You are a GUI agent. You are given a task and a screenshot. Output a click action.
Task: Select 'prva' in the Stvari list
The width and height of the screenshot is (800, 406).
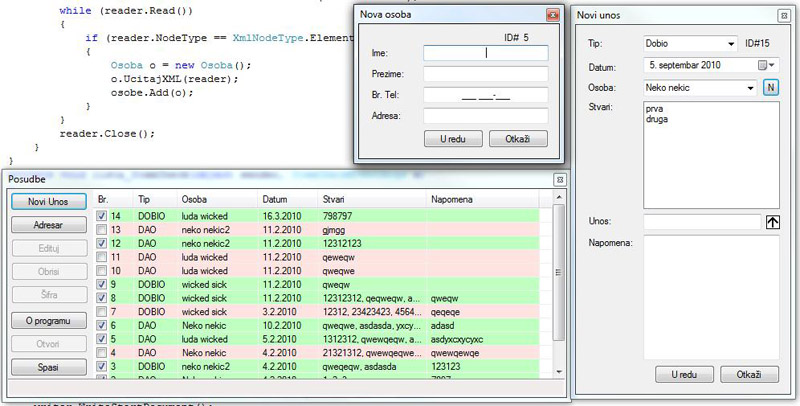654,109
